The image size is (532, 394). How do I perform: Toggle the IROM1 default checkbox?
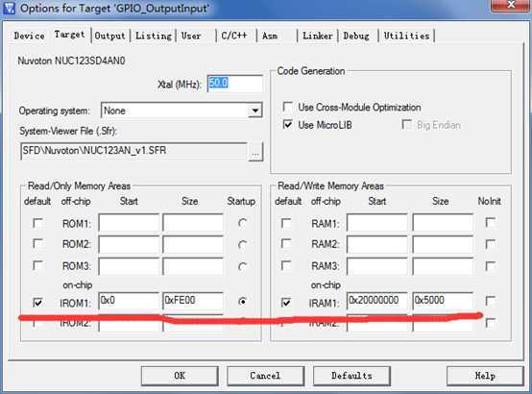(x=37, y=302)
